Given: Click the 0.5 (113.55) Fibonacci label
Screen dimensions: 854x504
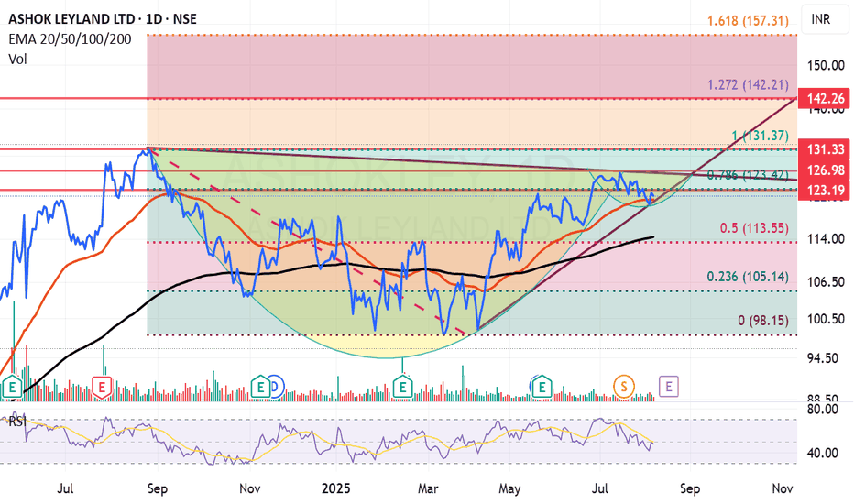Looking at the screenshot, I should point(754,228).
